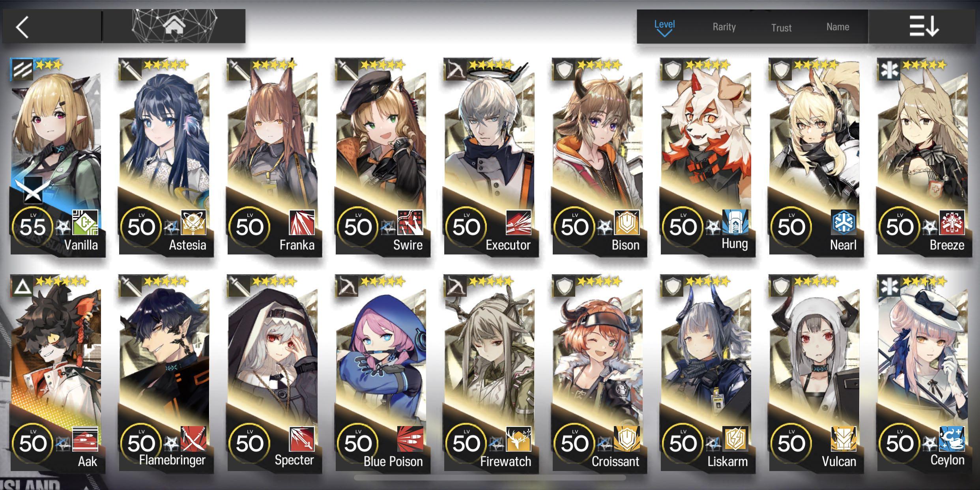This screenshot has height=490, width=980.
Task: Select the Blue Poison operator card
Action: tap(382, 374)
